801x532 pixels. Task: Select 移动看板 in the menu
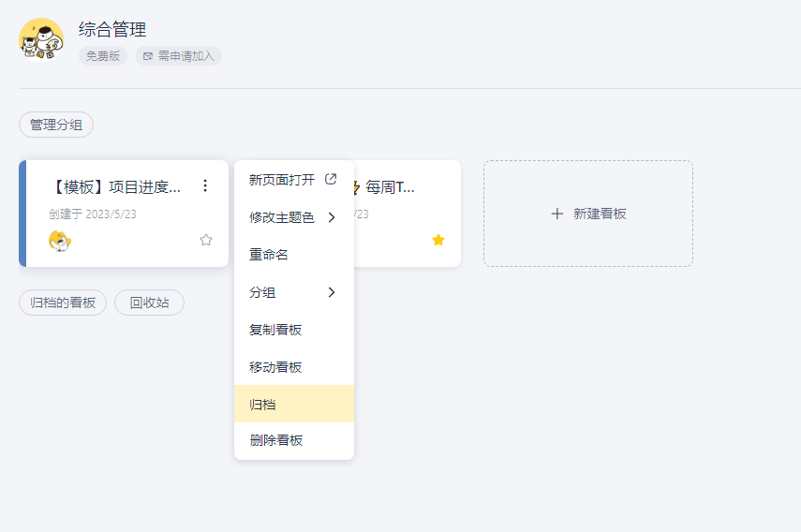[275, 367]
